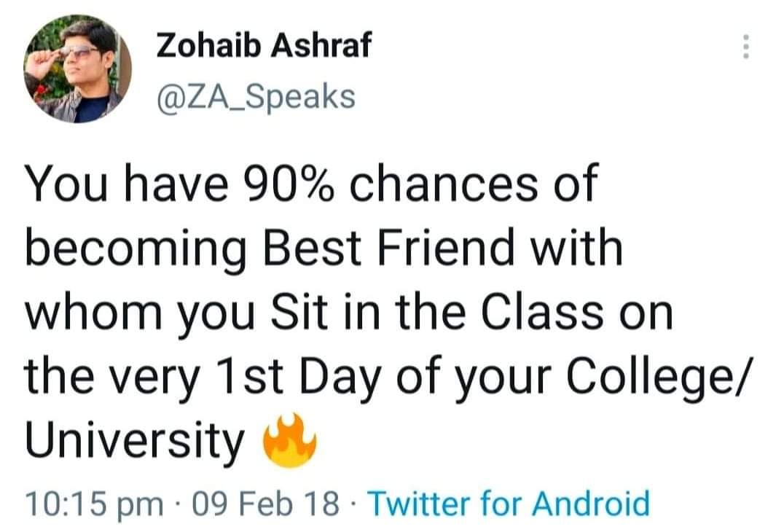Image resolution: width=784 pixels, height=532 pixels.
Task: Click the word Class in the tweet
Action: tap(542, 313)
